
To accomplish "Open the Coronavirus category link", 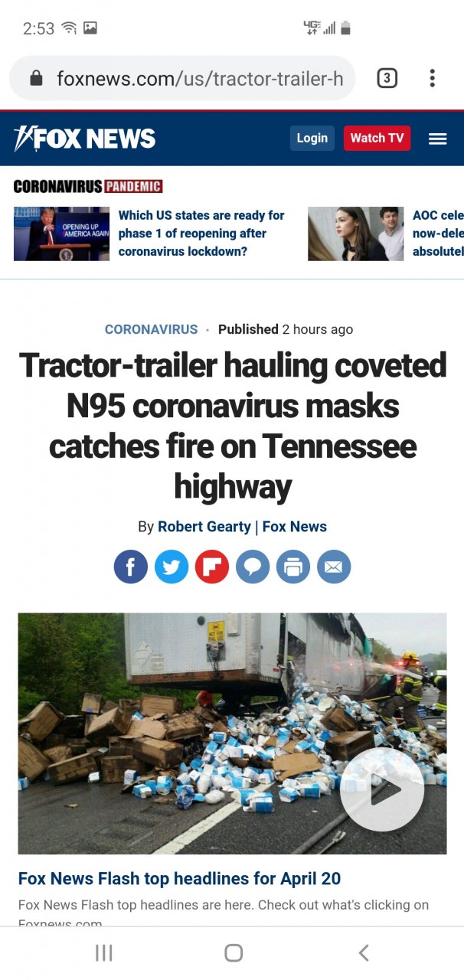I will (x=152, y=329).
